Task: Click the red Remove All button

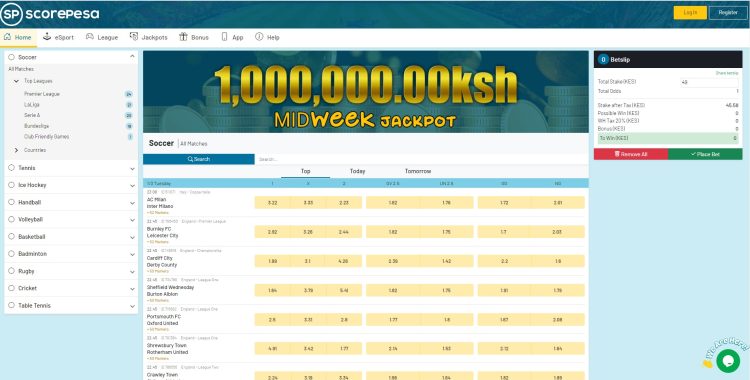Action: [630, 154]
